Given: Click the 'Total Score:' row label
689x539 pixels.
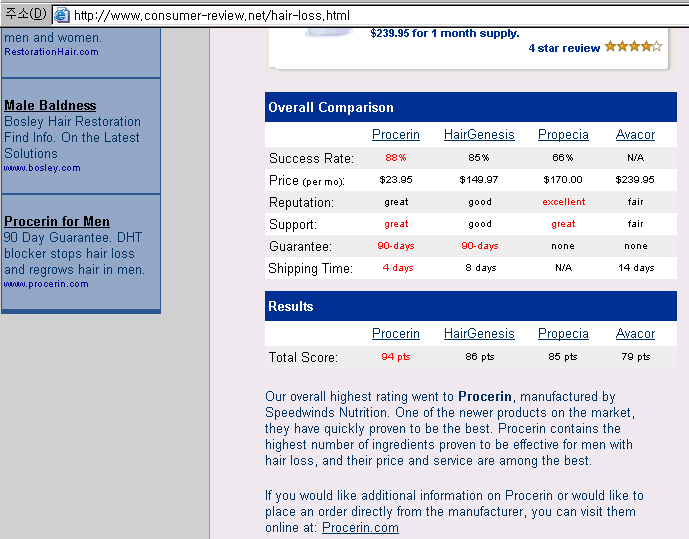Looking at the screenshot, I should point(303,357).
